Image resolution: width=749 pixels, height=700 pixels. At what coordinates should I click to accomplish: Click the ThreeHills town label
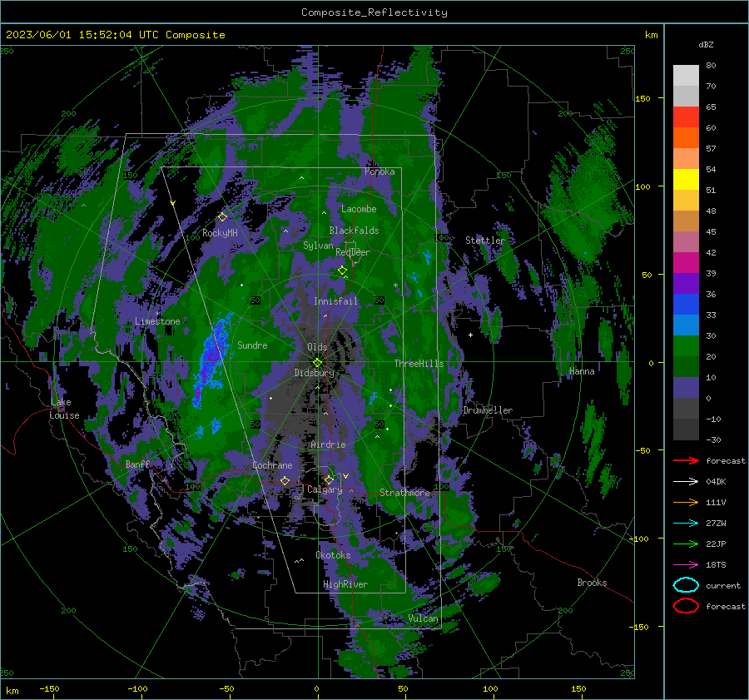click(x=419, y=364)
